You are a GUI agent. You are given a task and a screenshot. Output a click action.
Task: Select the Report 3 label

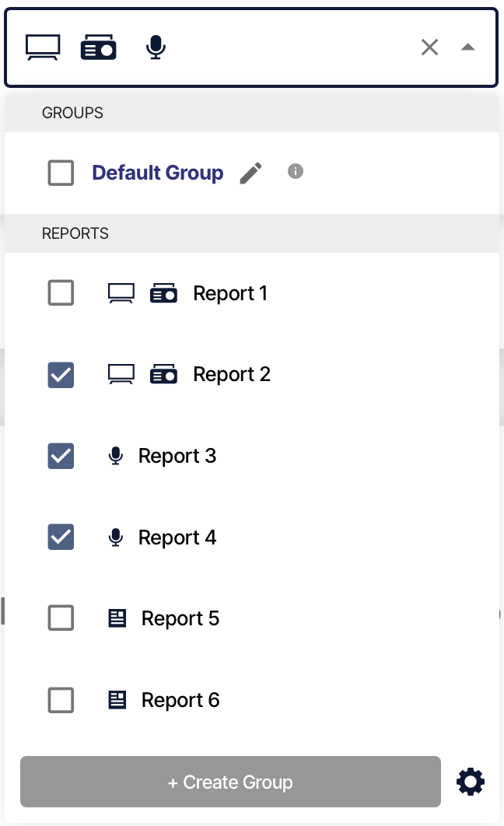point(177,456)
